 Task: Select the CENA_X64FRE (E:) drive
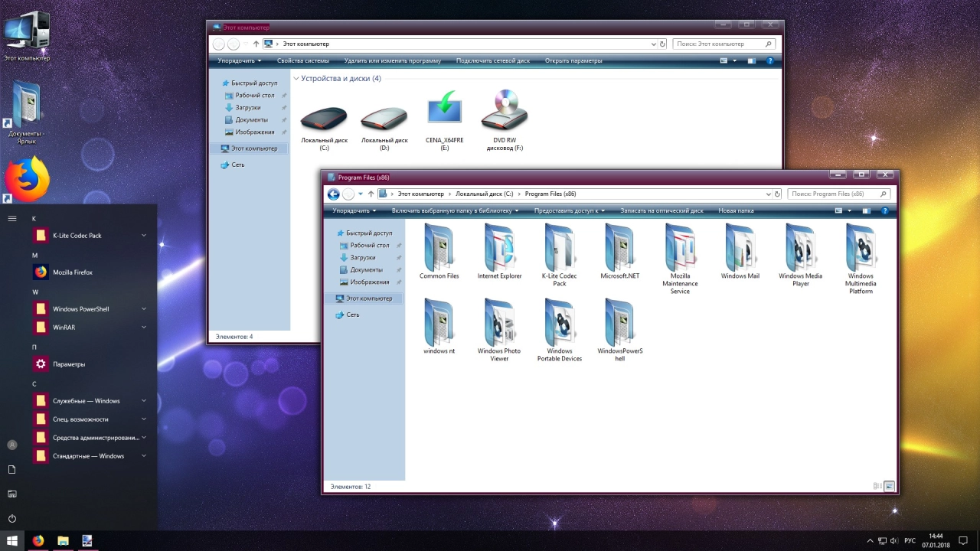(x=445, y=121)
